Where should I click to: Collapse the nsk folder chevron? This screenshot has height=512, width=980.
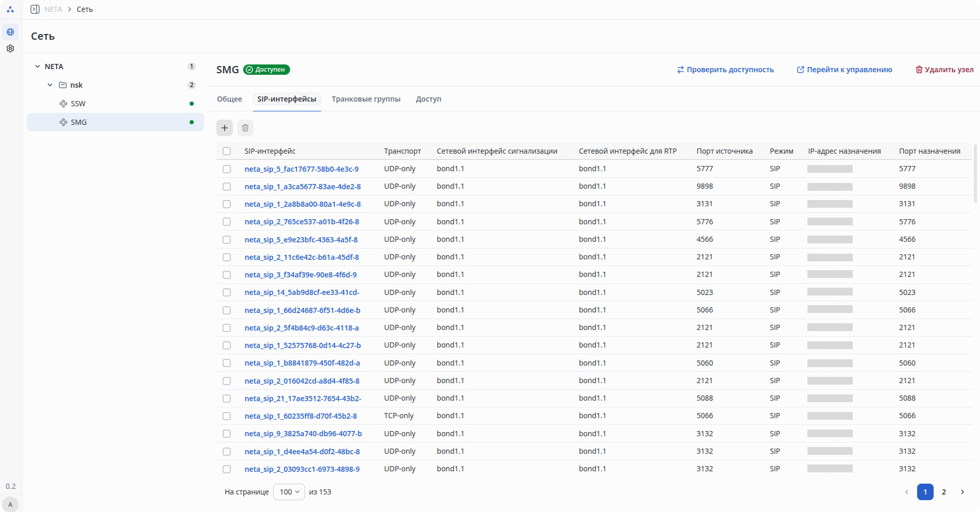pyautogui.click(x=50, y=85)
